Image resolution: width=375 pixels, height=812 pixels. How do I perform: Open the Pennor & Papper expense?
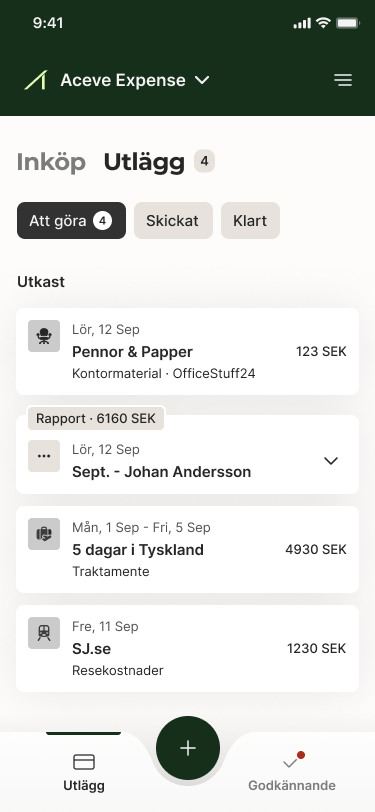click(x=188, y=352)
